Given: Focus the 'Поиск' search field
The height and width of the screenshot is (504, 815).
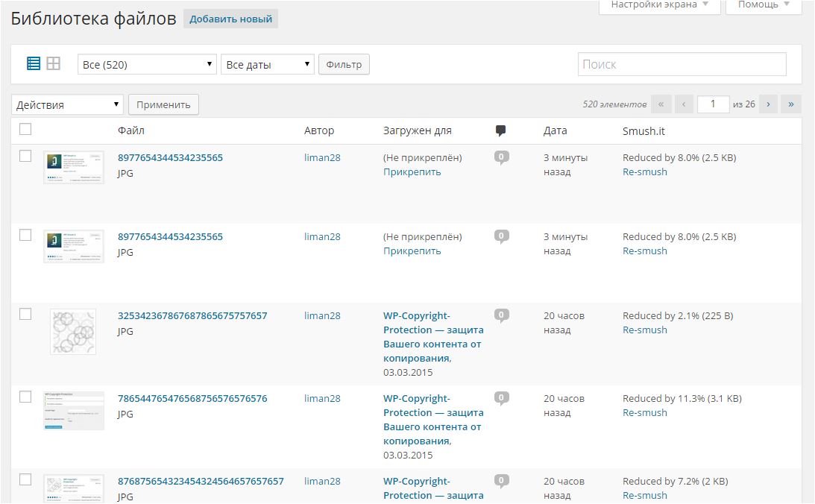Looking at the screenshot, I should click(682, 64).
